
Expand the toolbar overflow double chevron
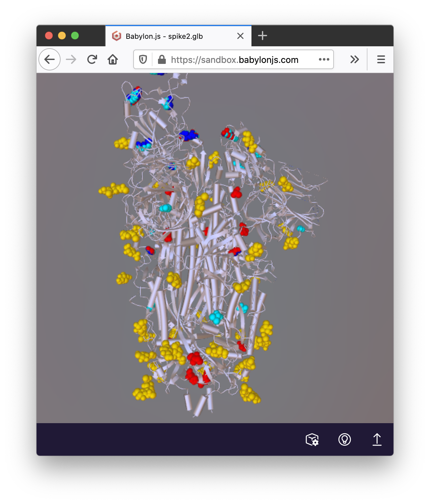[x=354, y=59]
